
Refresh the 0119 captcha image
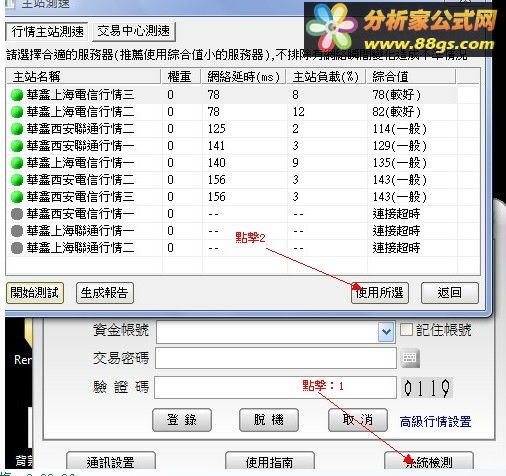tap(427, 388)
